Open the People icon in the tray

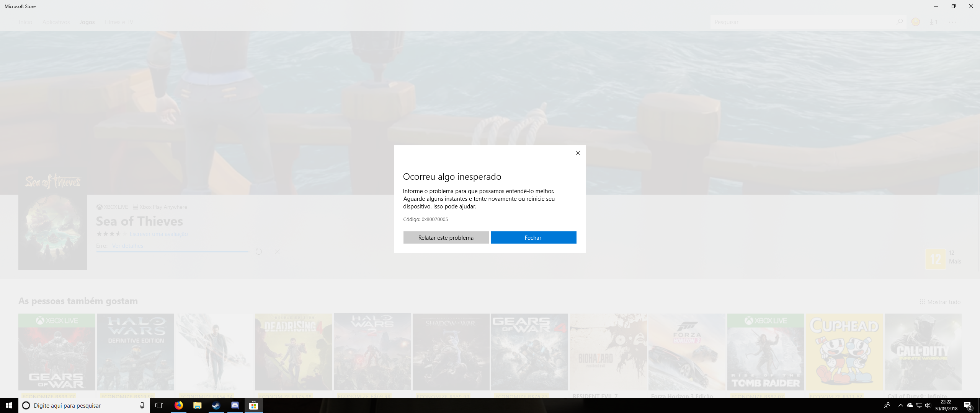(887, 405)
